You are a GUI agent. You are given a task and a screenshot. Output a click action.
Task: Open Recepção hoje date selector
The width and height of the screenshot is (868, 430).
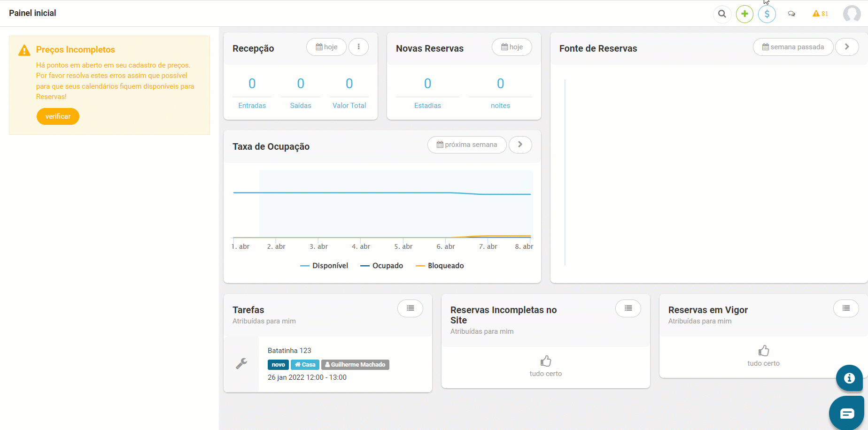tap(326, 47)
